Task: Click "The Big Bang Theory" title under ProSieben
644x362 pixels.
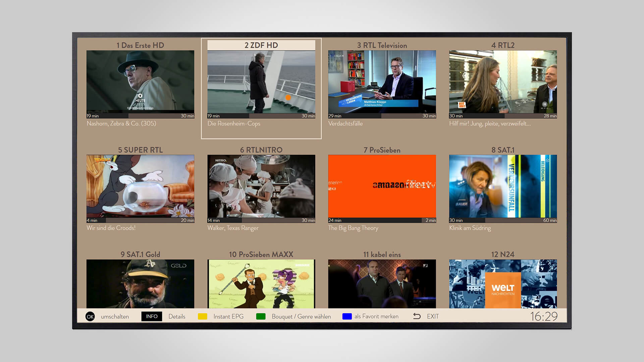Action: coord(353,228)
